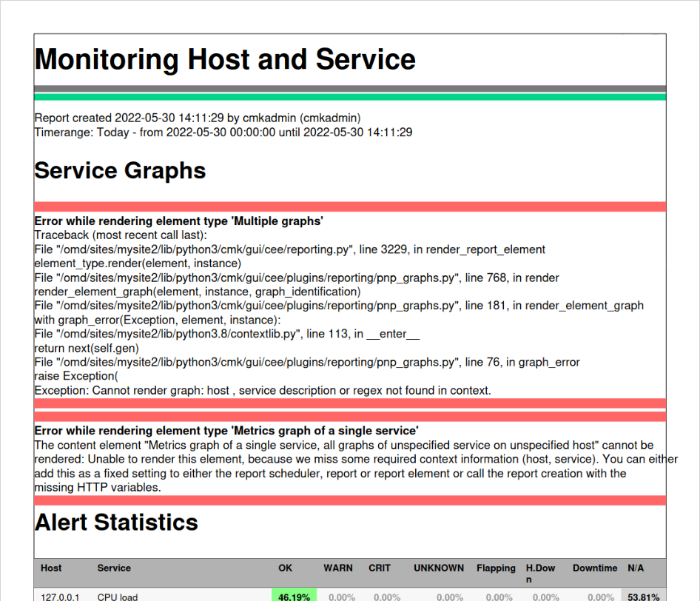Click the Host column header
Viewport: 700px width, 601px height.
[x=50, y=568]
